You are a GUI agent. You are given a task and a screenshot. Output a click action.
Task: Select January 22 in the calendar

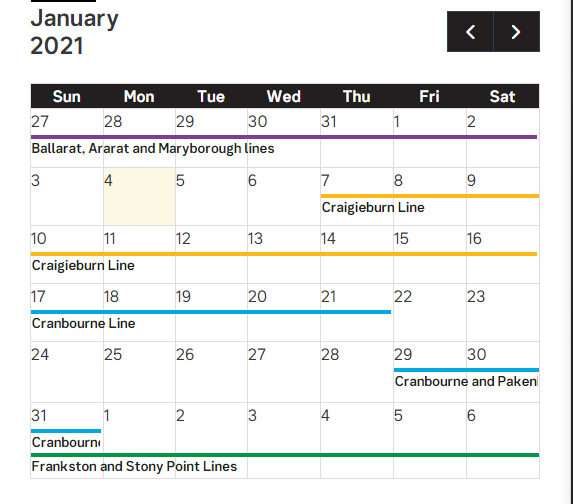point(430,312)
